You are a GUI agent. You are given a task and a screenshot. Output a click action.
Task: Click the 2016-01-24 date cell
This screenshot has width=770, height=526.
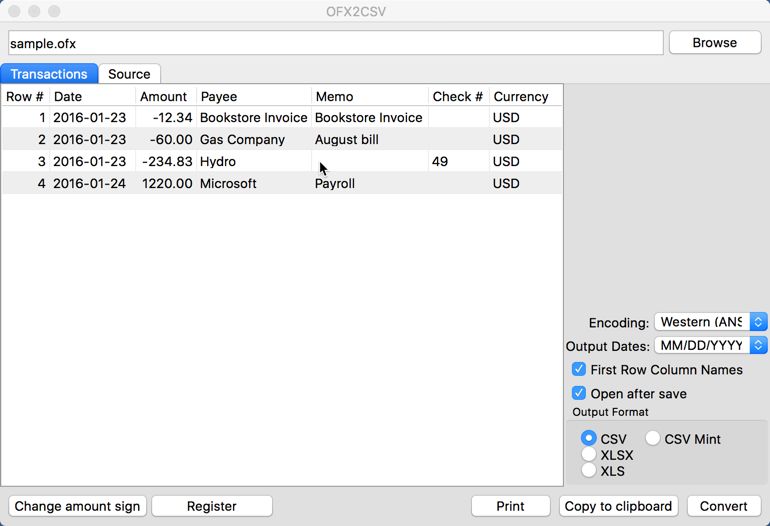92,184
